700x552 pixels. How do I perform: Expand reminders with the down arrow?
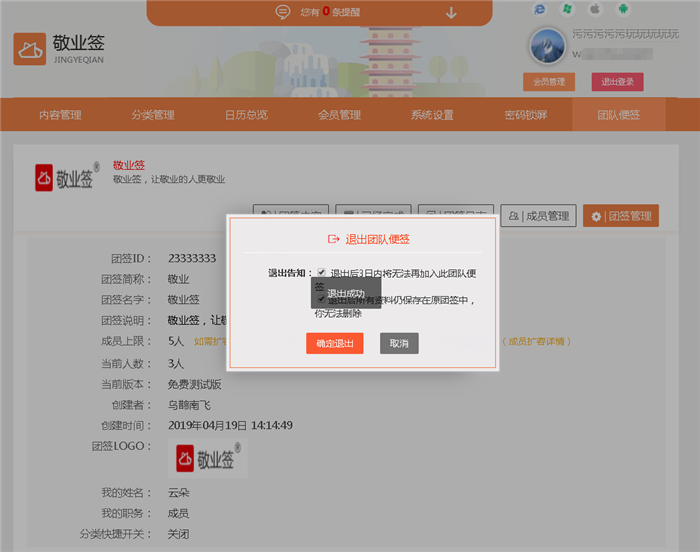451,13
